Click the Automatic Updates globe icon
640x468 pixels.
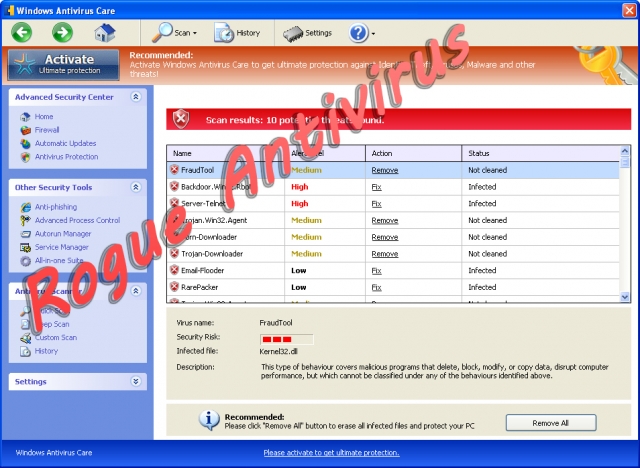tap(25, 144)
